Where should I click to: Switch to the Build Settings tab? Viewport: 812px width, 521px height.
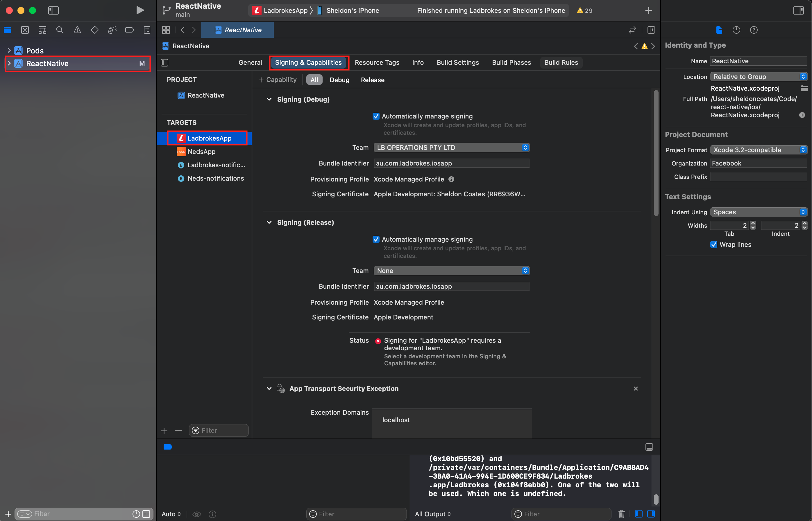pos(458,63)
